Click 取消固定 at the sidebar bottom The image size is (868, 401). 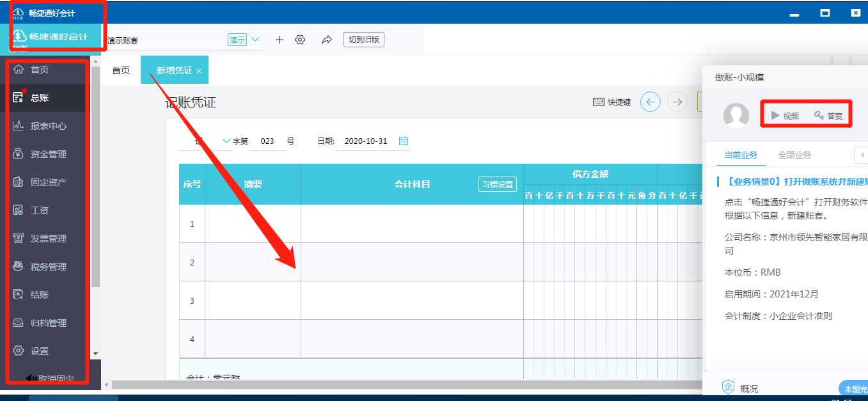[x=50, y=379]
